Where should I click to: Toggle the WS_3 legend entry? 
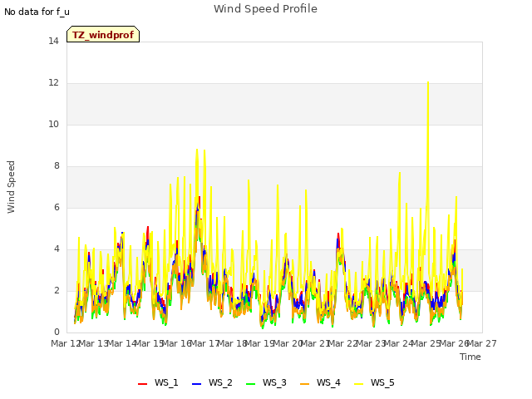click(x=266, y=382)
